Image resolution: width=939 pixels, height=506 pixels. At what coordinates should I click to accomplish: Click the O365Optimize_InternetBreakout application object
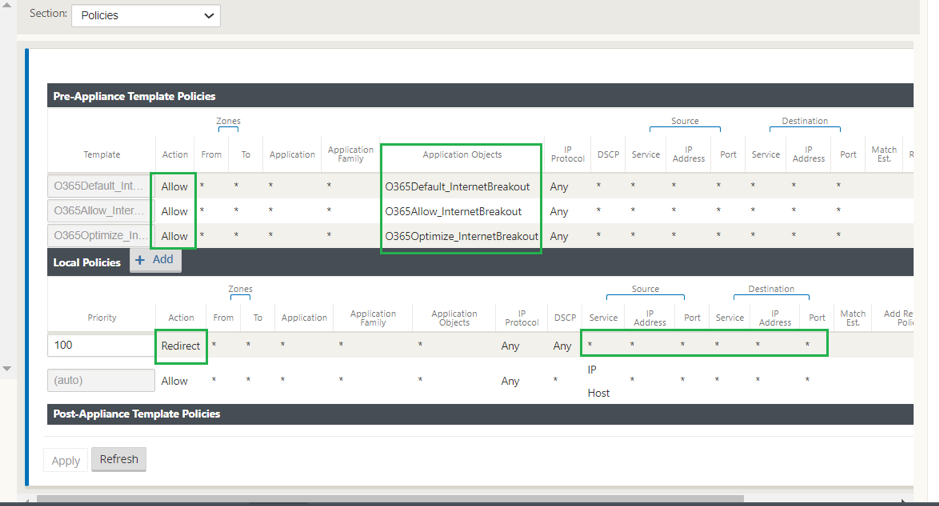[461, 237]
